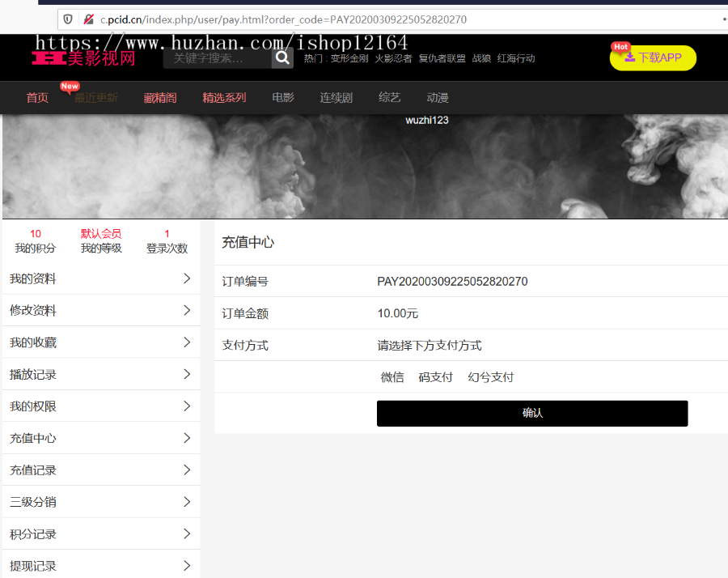Viewport: 728px width, 578px height.
Task: Open 藏精阁 navigation item
Action: (160, 98)
